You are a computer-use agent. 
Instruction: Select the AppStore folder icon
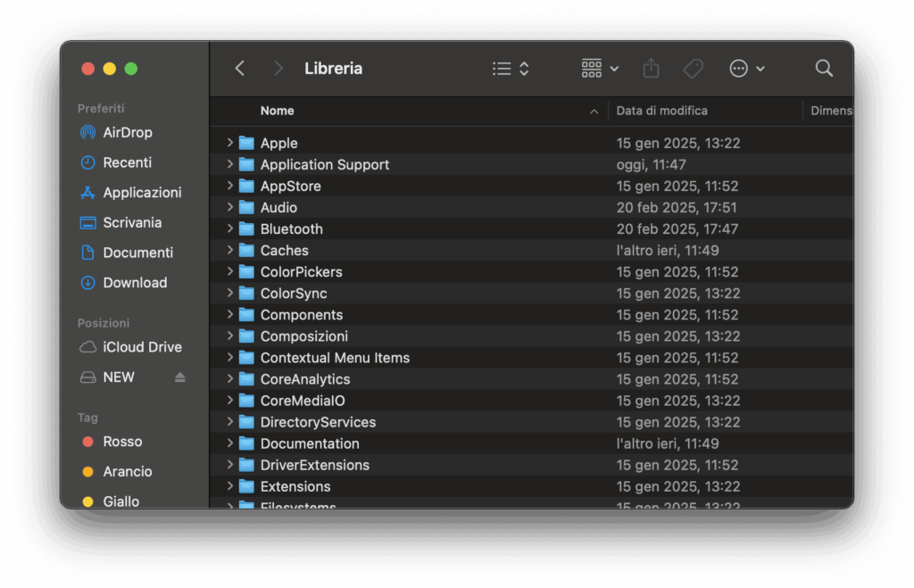(x=246, y=186)
